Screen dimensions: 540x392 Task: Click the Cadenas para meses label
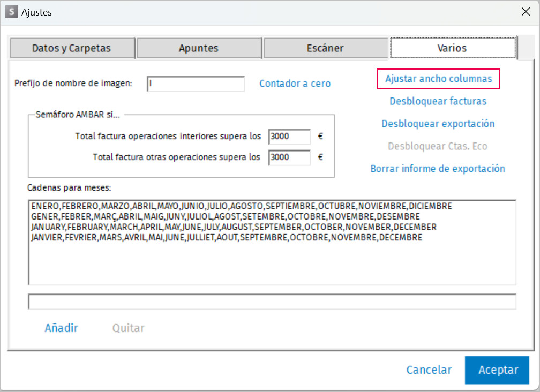(69, 187)
